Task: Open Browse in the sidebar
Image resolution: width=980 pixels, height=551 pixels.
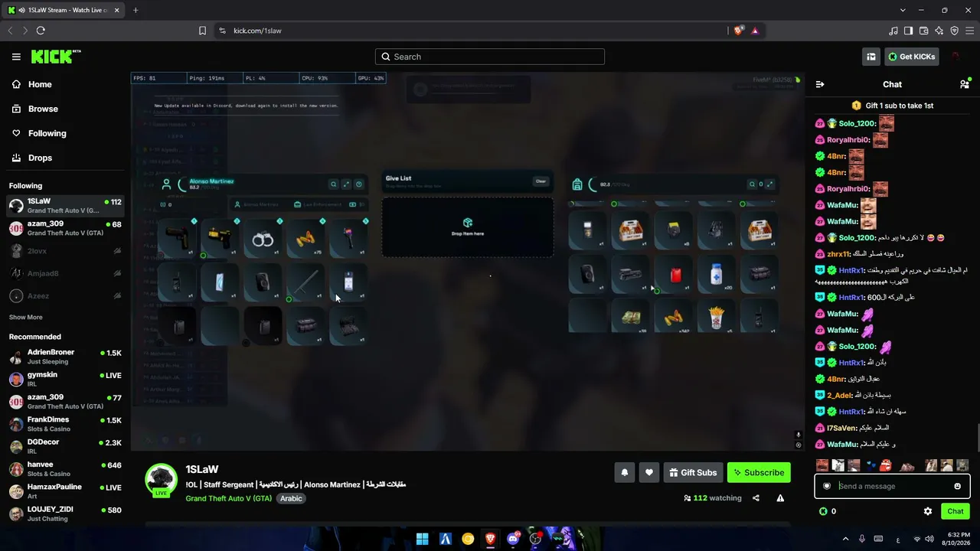Action: pyautogui.click(x=43, y=109)
